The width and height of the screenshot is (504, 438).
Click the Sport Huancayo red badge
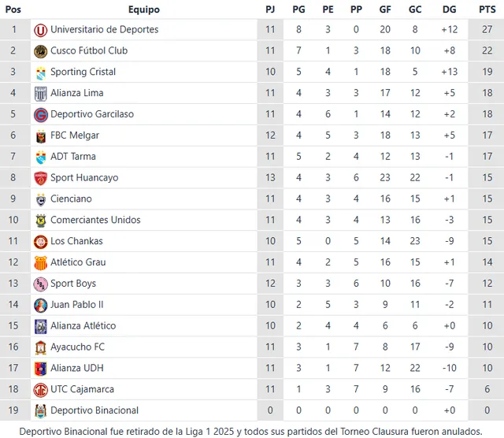pyautogui.click(x=41, y=178)
